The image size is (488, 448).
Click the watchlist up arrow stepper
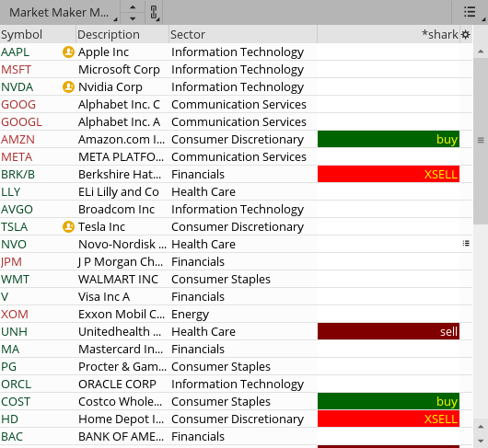pos(133,7)
